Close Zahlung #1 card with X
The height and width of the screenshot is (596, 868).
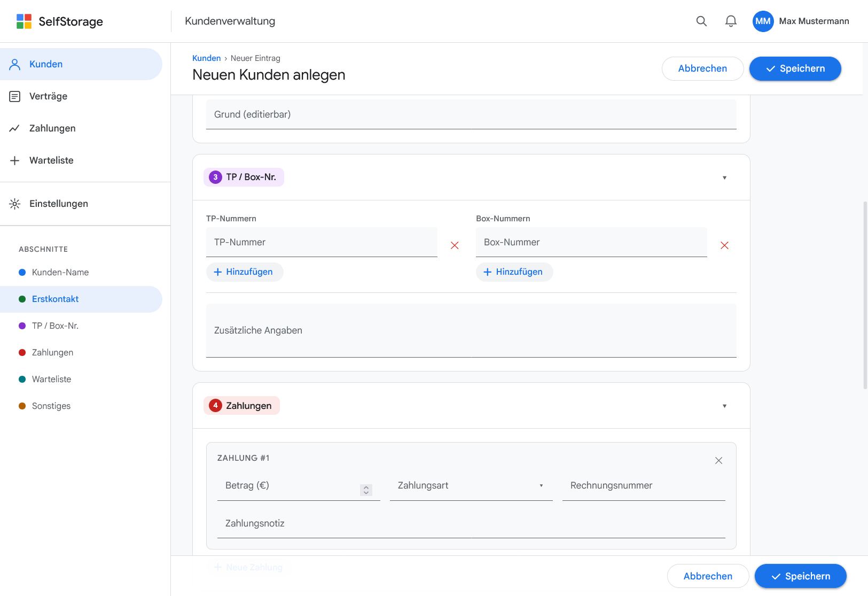click(718, 461)
